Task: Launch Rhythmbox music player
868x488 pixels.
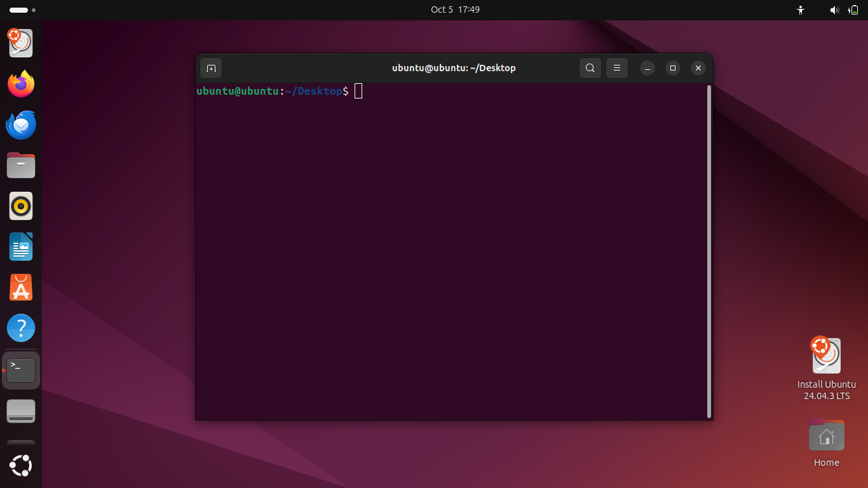Action: pyautogui.click(x=21, y=207)
